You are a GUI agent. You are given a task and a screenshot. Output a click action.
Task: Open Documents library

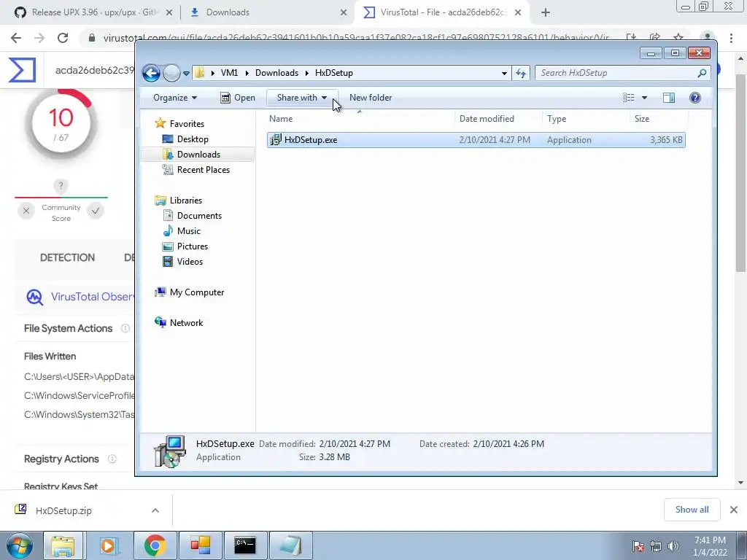click(193, 216)
